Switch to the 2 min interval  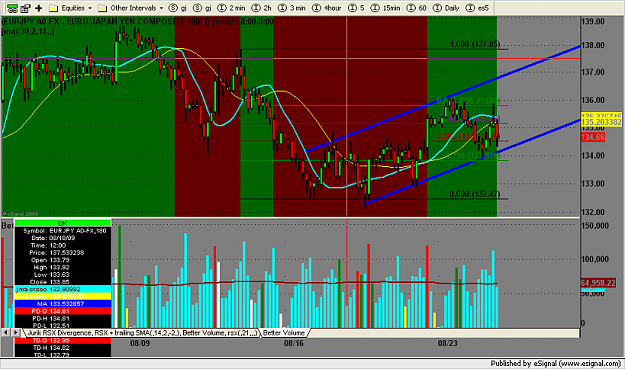232,8
